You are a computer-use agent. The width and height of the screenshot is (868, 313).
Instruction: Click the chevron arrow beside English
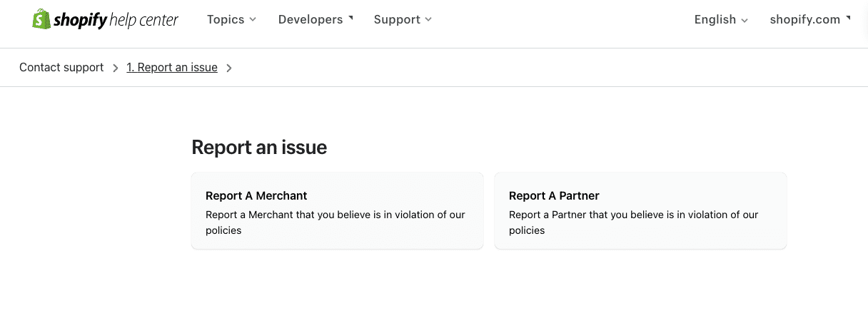[745, 21]
